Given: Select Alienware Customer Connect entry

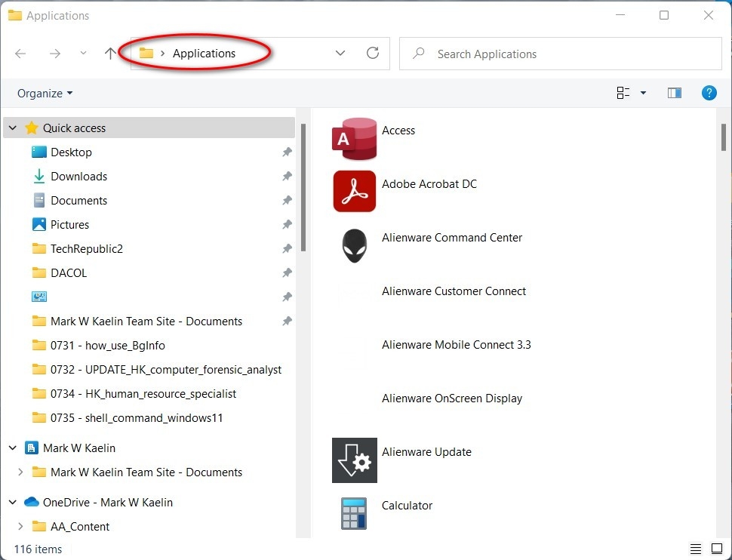Looking at the screenshot, I should 454,291.
